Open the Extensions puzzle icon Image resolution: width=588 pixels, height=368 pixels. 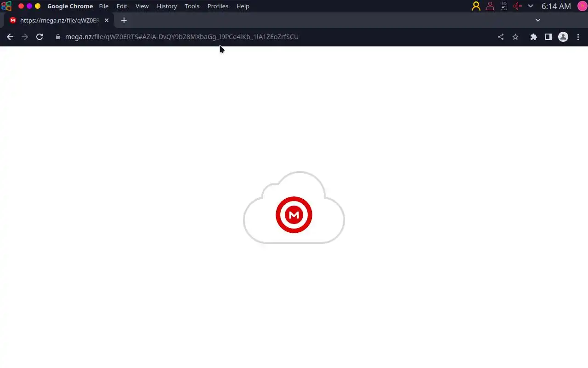point(534,37)
